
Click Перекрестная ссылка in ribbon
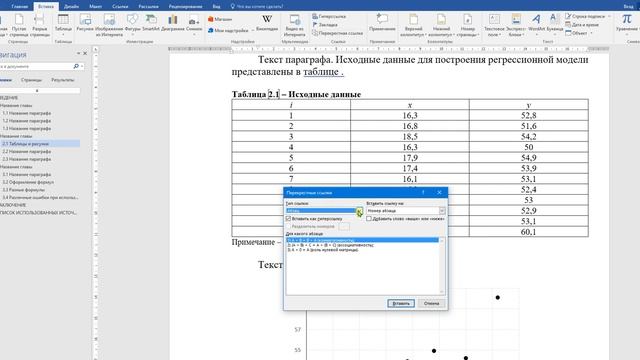pyautogui.click(x=338, y=33)
